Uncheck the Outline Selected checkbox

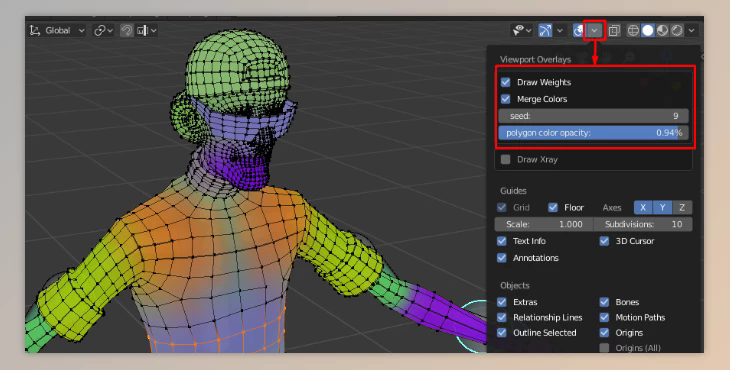pos(502,333)
